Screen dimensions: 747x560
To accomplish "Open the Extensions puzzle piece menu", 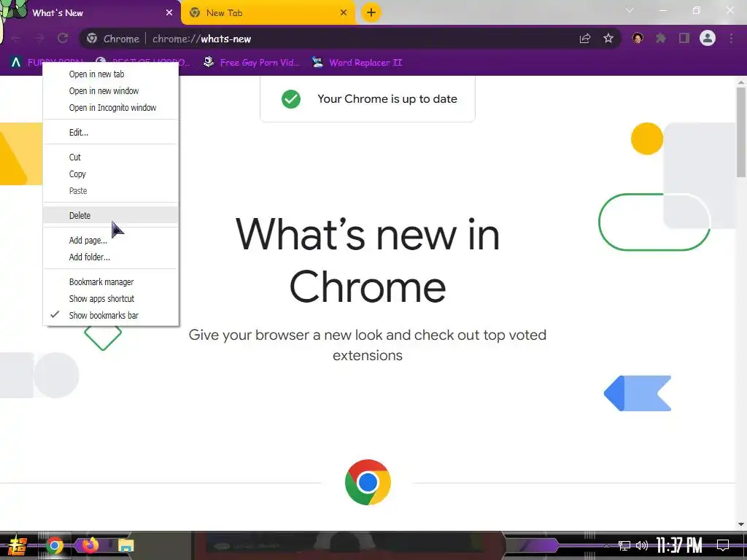I will (661, 38).
